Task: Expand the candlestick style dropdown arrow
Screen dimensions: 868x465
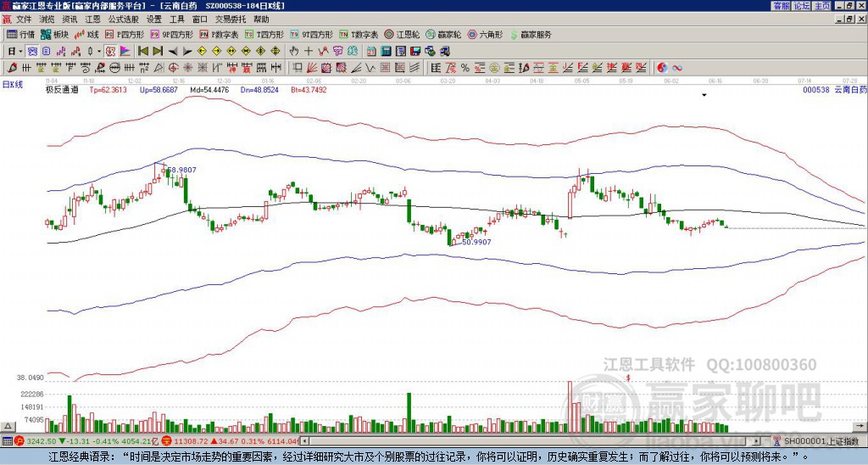Action: [x=99, y=52]
